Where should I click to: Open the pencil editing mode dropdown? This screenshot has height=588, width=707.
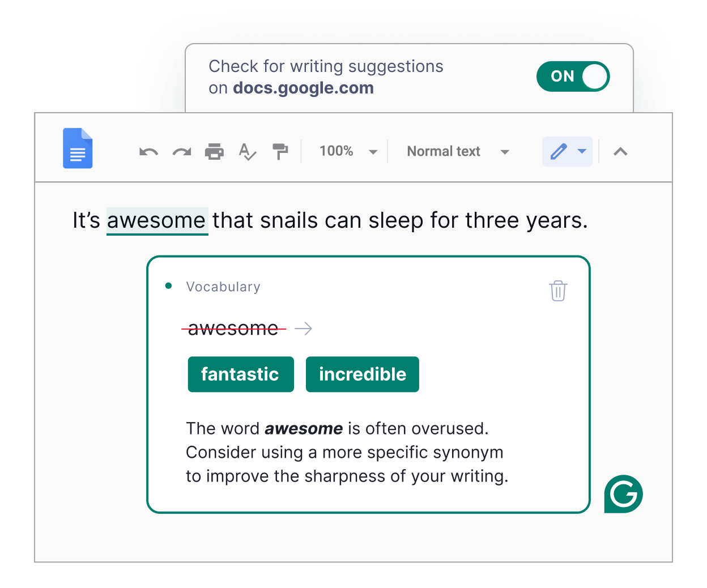pyautogui.click(x=567, y=151)
